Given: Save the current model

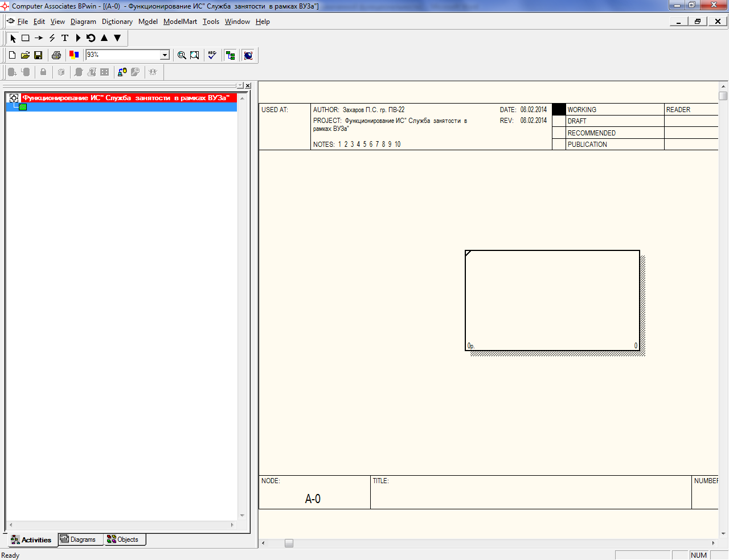Looking at the screenshot, I should [38, 55].
